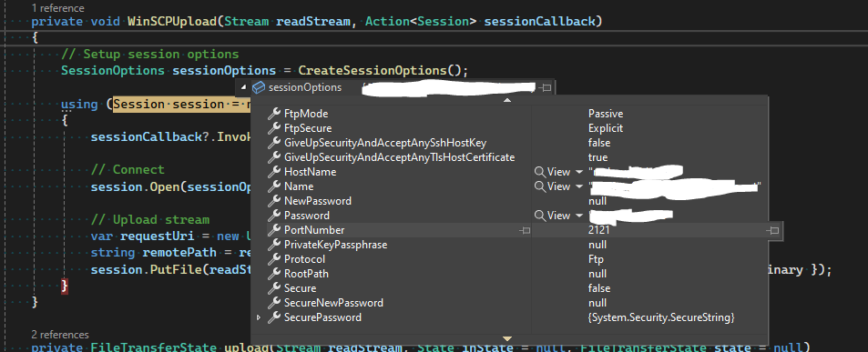Image resolution: width=868 pixels, height=352 pixels.
Task: Select the FtpMode wrench icon
Action: pyautogui.click(x=273, y=114)
